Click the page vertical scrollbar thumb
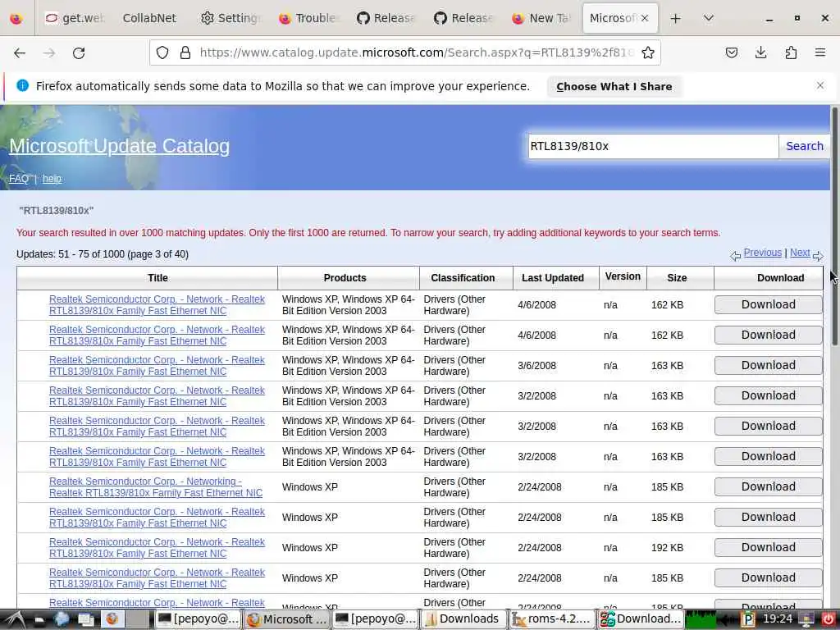 pyautogui.click(x=834, y=225)
